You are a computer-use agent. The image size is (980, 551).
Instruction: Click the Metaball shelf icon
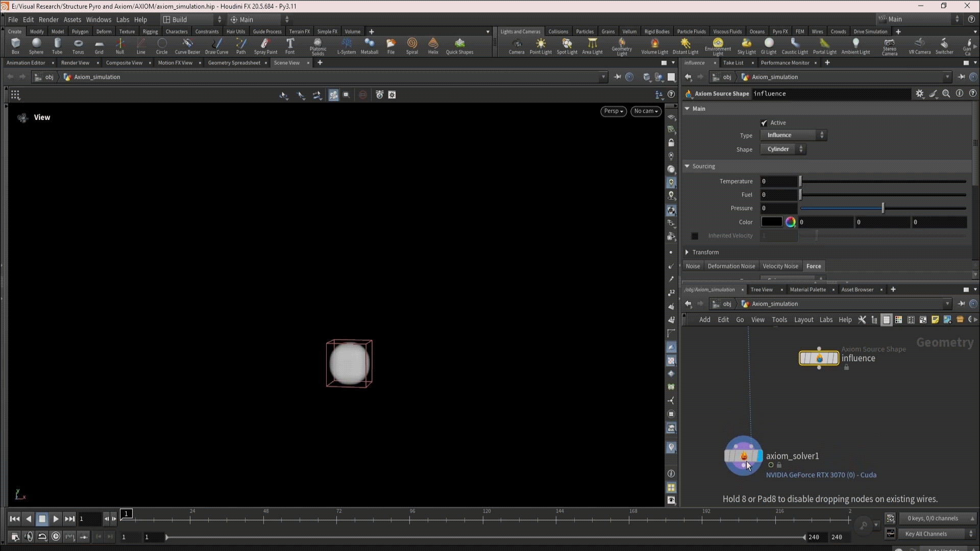click(369, 45)
